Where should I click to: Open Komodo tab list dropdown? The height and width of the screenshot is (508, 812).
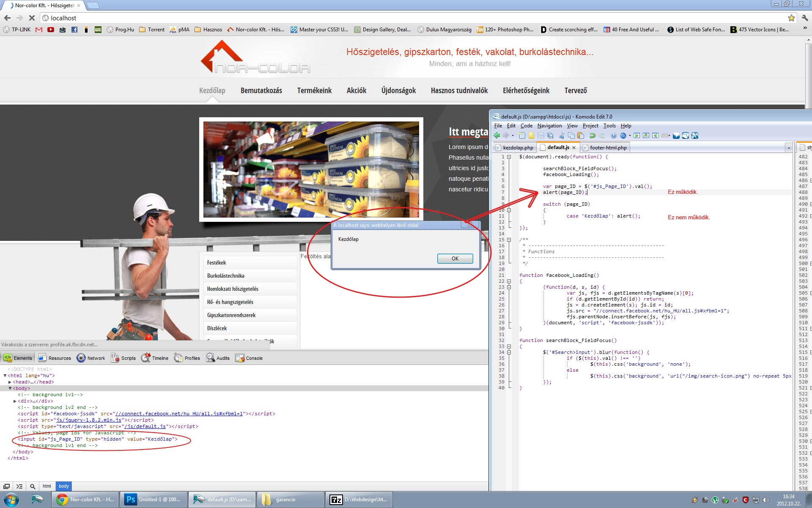pyautogui.click(x=789, y=148)
